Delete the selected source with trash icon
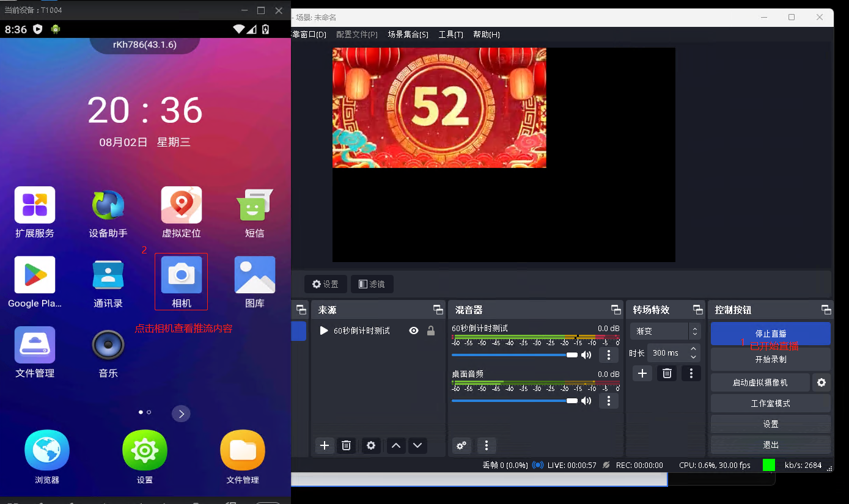This screenshot has height=504, width=849. point(346,445)
